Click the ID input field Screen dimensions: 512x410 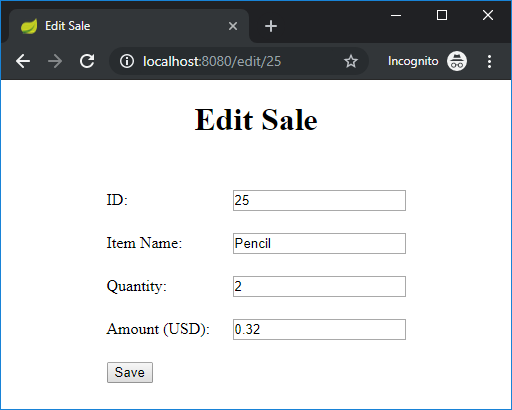[319, 200]
